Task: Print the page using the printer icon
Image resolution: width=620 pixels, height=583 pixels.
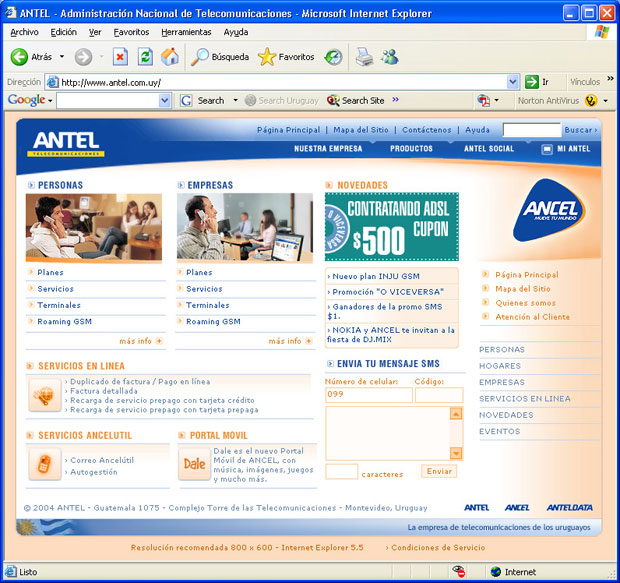Action: coord(365,57)
